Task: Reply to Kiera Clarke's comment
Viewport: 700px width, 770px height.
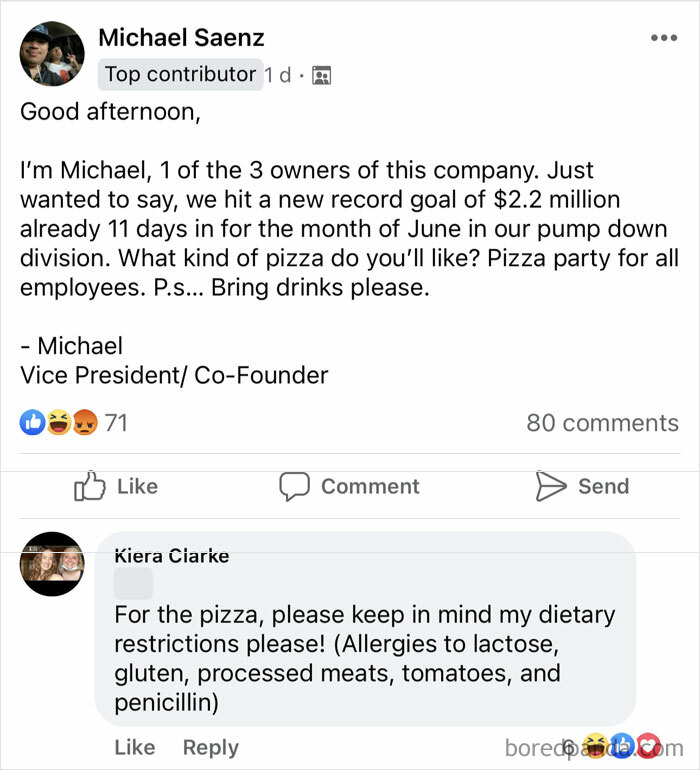Action: (x=210, y=747)
